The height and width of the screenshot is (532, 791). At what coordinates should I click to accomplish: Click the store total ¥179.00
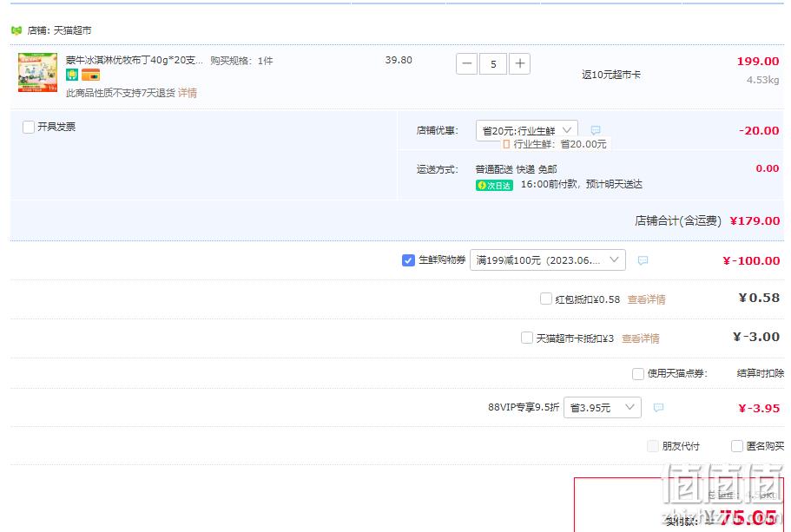click(755, 220)
